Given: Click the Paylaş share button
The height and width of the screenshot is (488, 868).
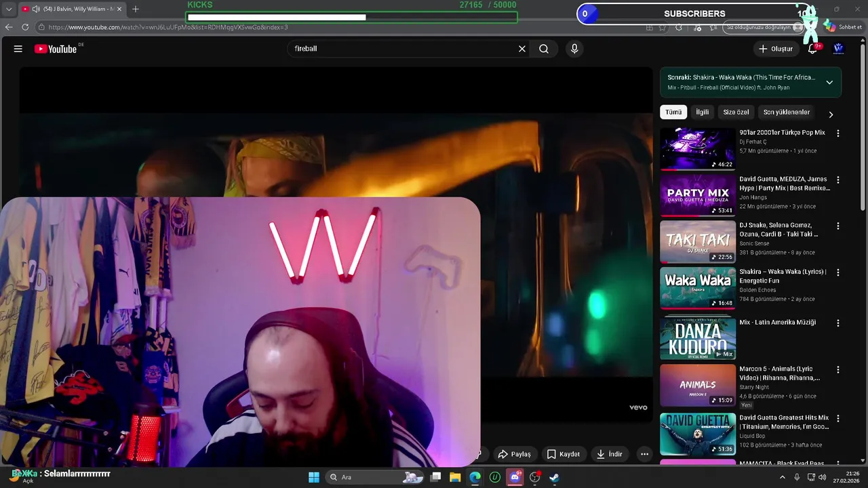Looking at the screenshot, I should point(514,454).
